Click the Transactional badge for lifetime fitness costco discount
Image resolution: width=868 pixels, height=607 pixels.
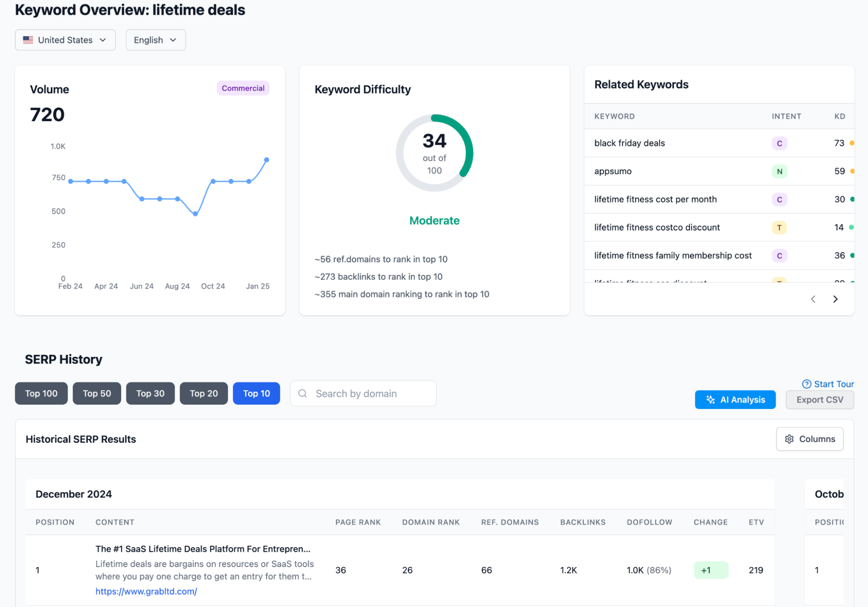(x=779, y=227)
